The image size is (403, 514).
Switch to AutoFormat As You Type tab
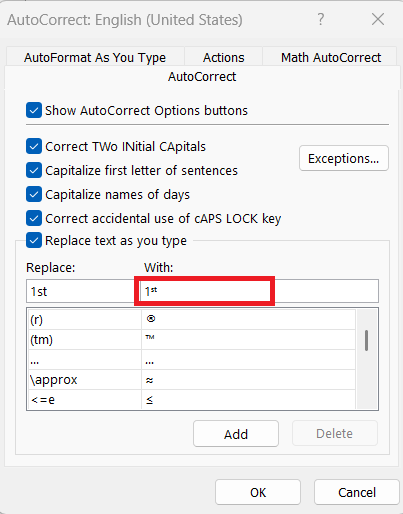coord(95,58)
